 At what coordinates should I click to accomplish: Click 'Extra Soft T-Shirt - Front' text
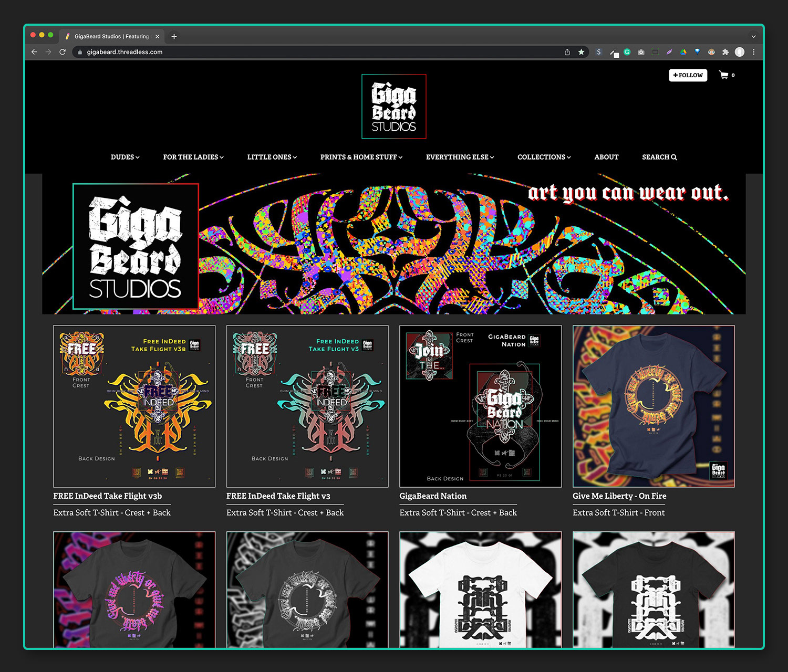pos(619,512)
